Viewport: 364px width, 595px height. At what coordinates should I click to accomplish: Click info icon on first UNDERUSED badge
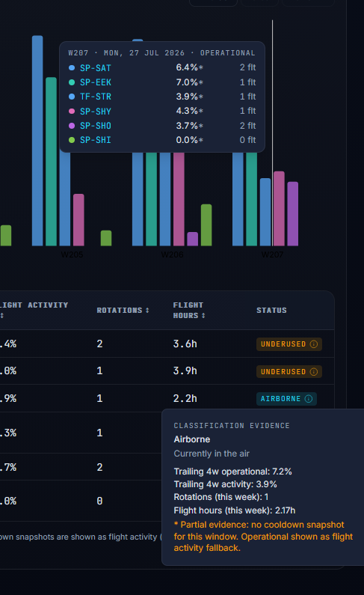tap(314, 344)
